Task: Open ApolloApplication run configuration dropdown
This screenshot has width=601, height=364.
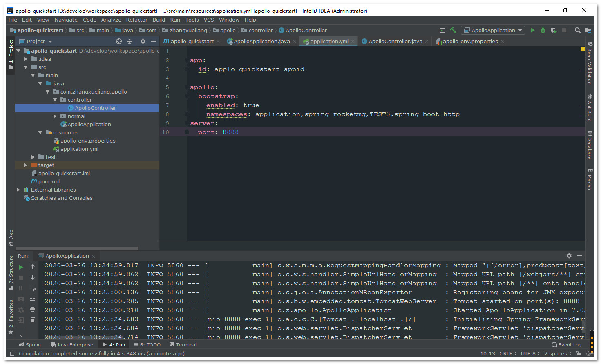Action: click(x=493, y=30)
